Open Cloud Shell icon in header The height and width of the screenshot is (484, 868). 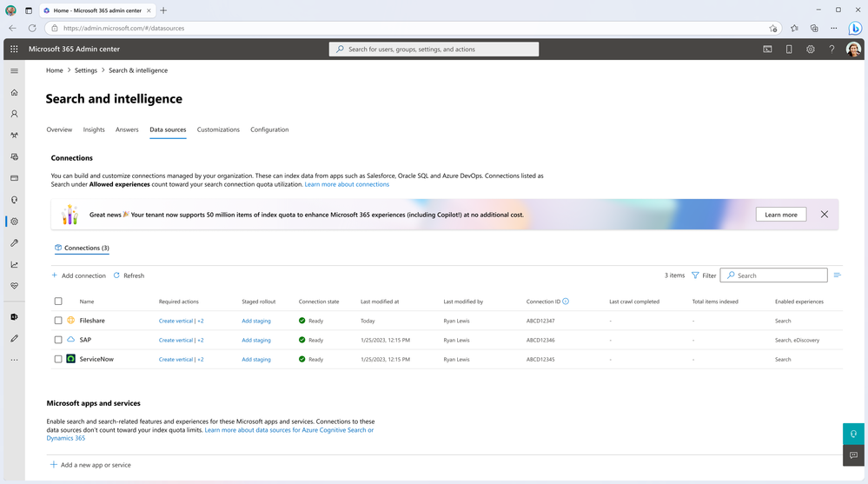coord(767,50)
